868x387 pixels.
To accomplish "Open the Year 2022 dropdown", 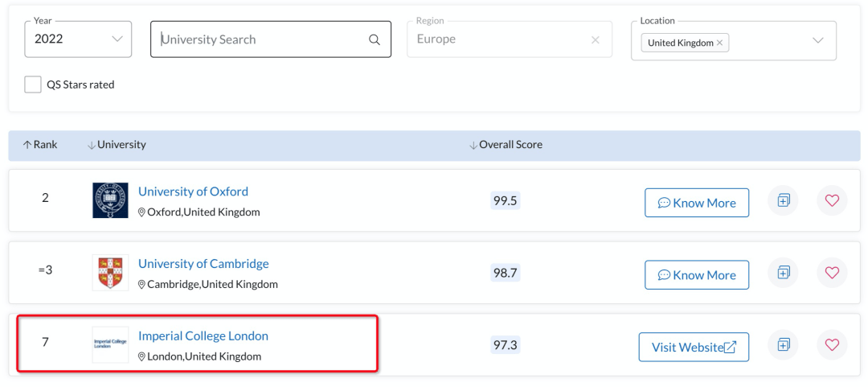I will point(78,39).
